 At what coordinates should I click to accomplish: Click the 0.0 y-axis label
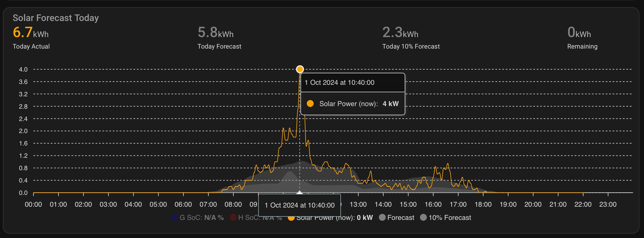pos(23,193)
